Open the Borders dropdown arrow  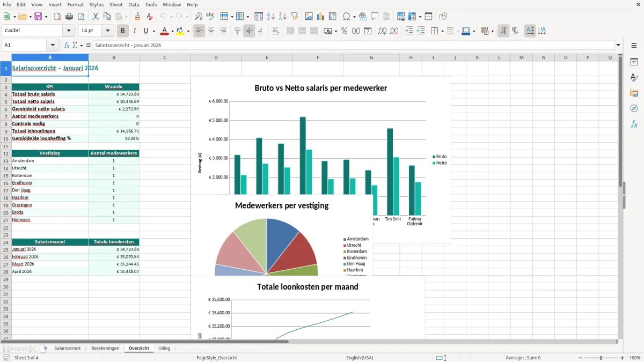pyautogui.click(x=442, y=31)
